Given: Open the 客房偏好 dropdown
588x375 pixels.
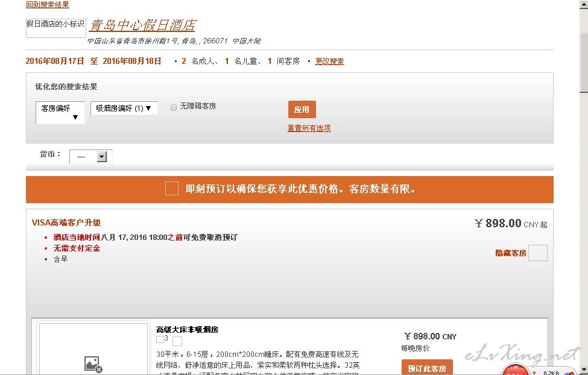Looking at the screenshot, I should (x=60, y=113).
